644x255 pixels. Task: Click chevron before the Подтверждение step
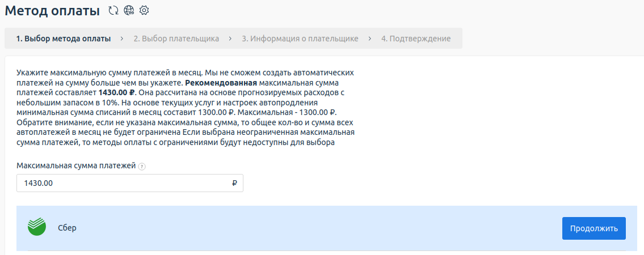(x=369, y=39)
